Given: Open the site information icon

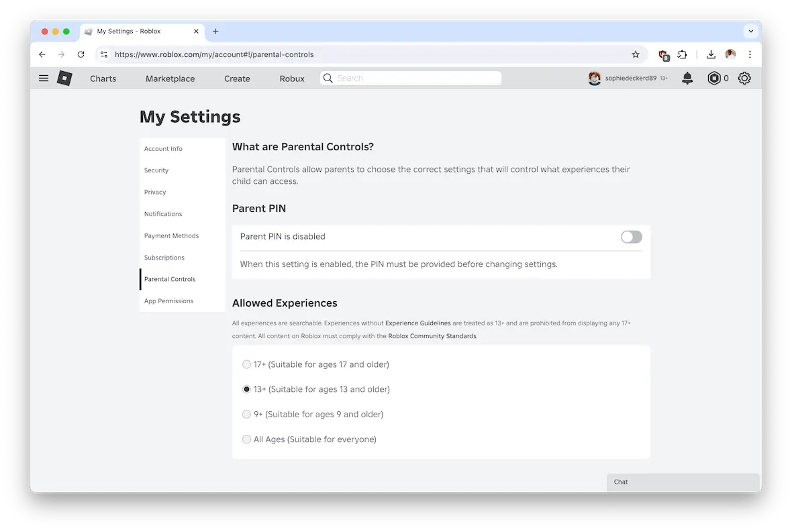Looking at the screenshot, I should click(x=104, y=54).
